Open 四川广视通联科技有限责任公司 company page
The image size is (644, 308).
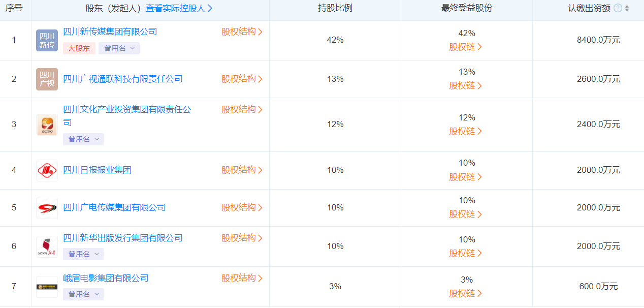(x=122, y=79)
